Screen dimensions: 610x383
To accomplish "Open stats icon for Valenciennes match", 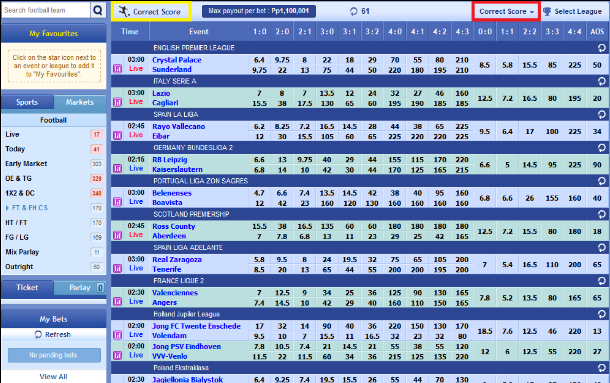I will click(117, 302).
